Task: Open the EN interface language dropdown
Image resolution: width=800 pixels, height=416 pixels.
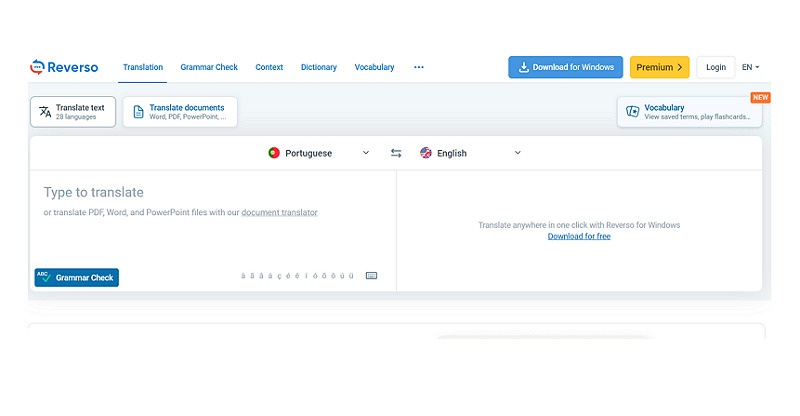Action: (x=751, y=67)
